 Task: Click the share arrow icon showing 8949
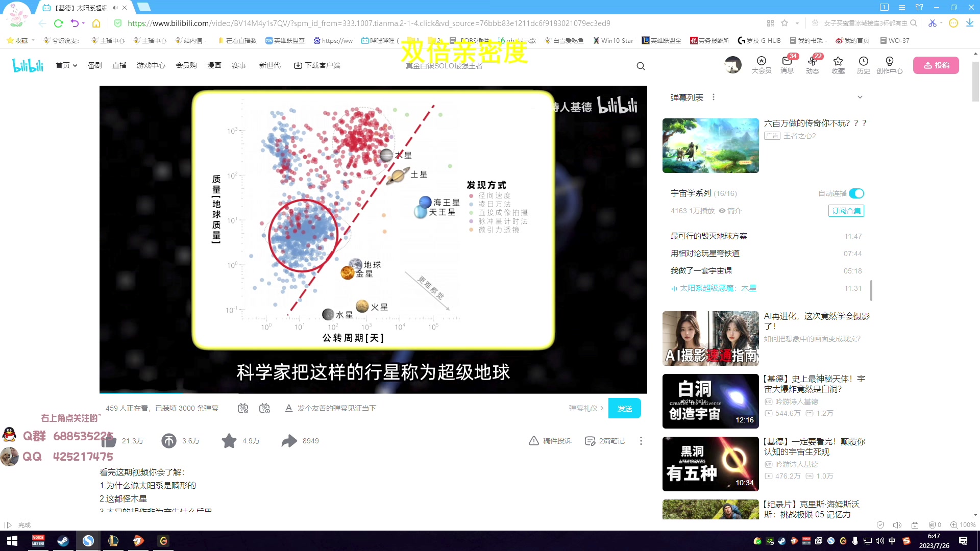click(x=289, y=440)
